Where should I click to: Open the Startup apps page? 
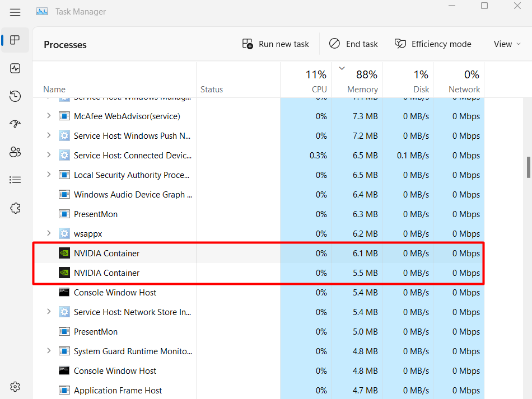(15, 124)
